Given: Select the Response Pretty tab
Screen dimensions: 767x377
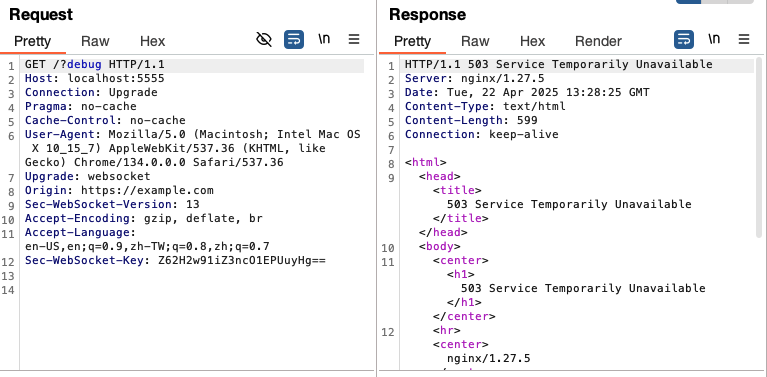Looking at the screenshot, I should click(x=412, y=41).
